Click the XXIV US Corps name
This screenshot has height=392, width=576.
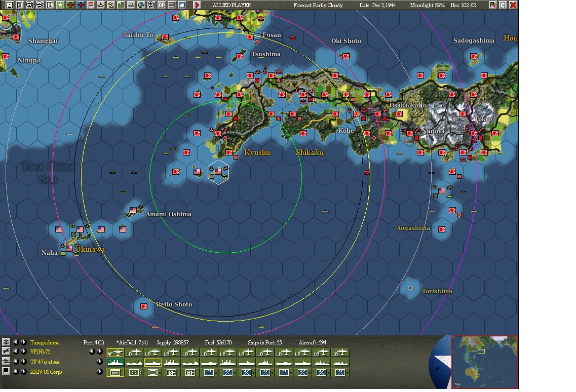pyautogui.click(x=46, y=372)
